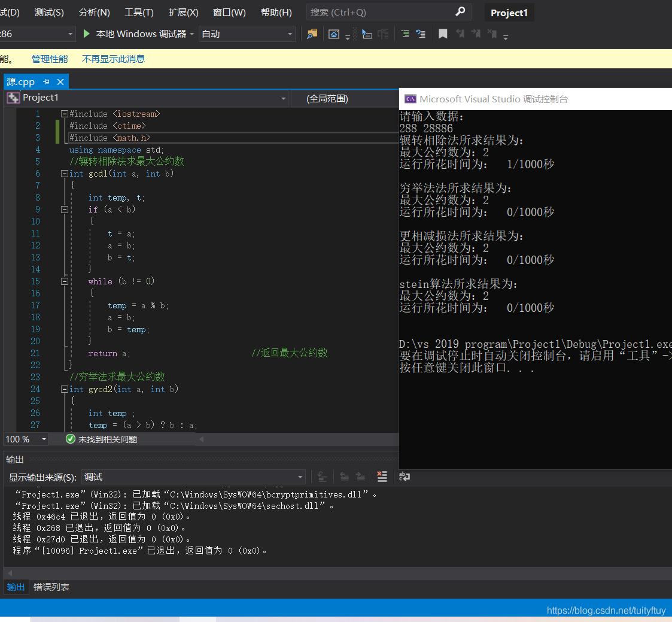The image size is (672, 622).
Task: Go to next message in Output
Action: coord(360,477)
